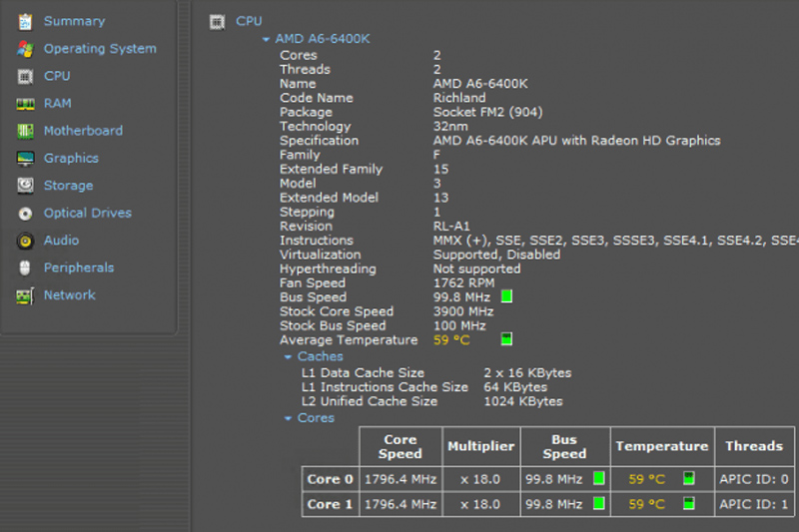This screenshot has height=532, width=799.
Task: Click L1 Data Cache Size 2 x 16 KBytes
Action: click(x=527, y=373)
